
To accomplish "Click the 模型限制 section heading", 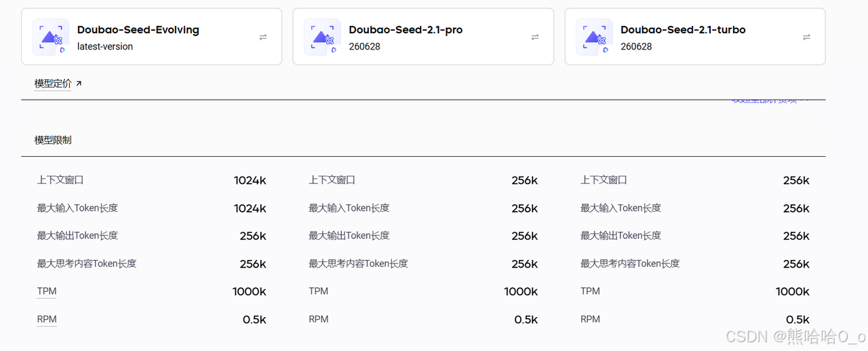I will pyautogui.click(x=53, y=140).
